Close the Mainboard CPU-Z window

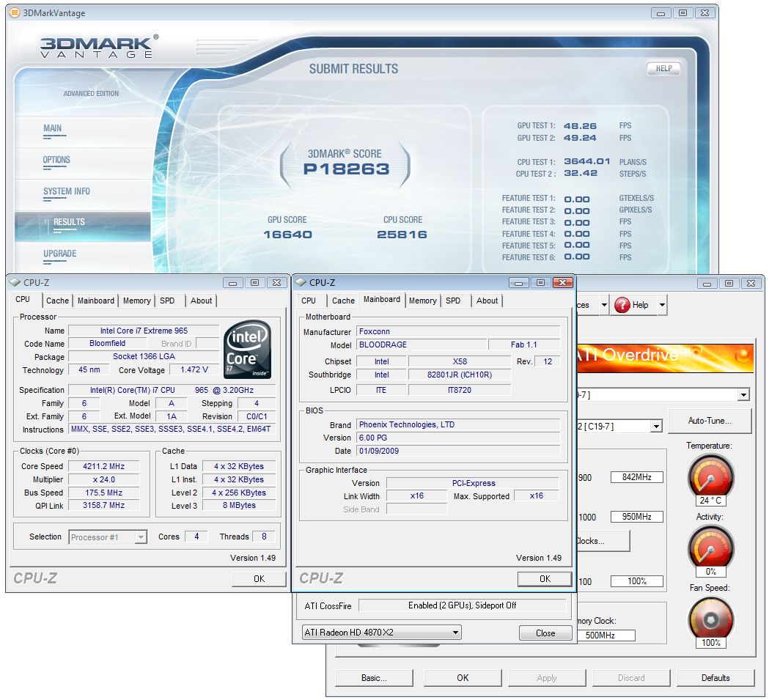point(562,282)
